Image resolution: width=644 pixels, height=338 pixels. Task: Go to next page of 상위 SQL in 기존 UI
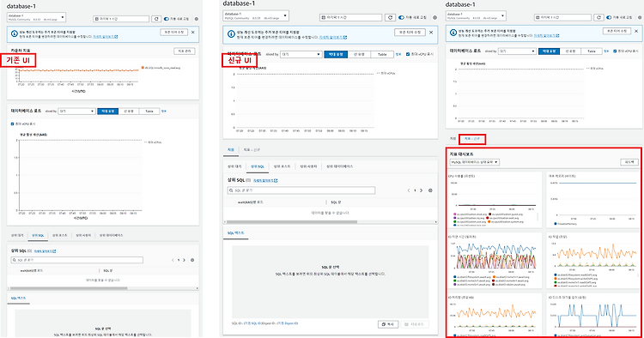coord(184,260)
